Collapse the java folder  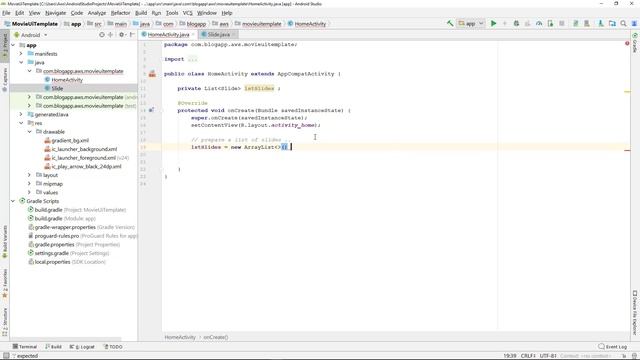pos(21,62)
